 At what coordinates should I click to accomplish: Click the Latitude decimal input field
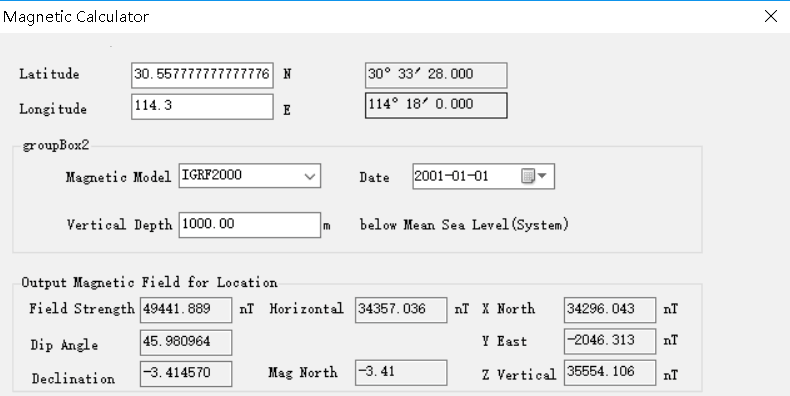coord(202,75)
